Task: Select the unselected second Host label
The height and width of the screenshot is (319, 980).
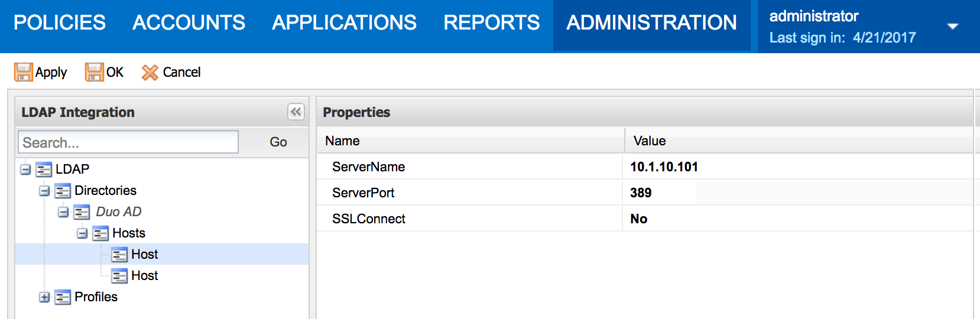Action: 145,275
